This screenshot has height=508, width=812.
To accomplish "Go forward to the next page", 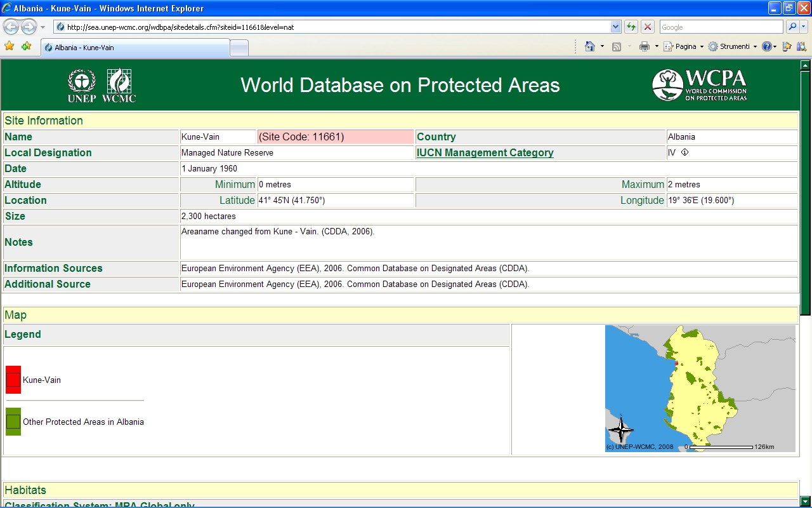I will (29, 27).
